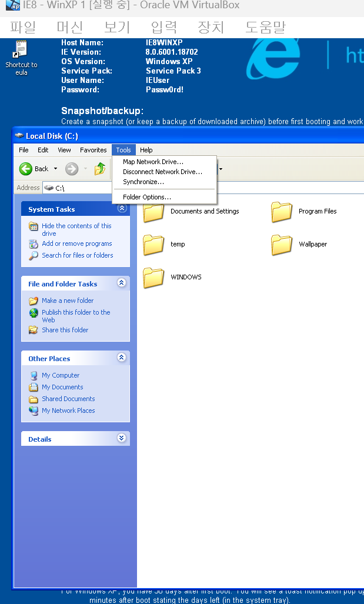Open the VirtualBox 머신 menu
The width and height of the screenshot is (364, 604).
click(70, 27)
